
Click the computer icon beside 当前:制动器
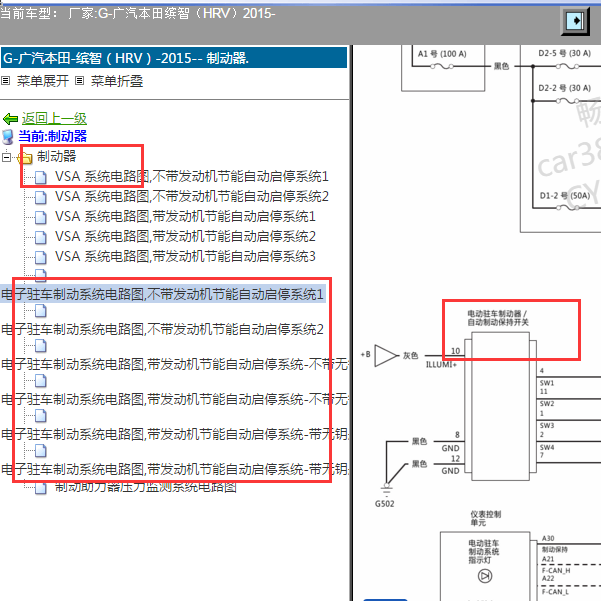point(8,137)
